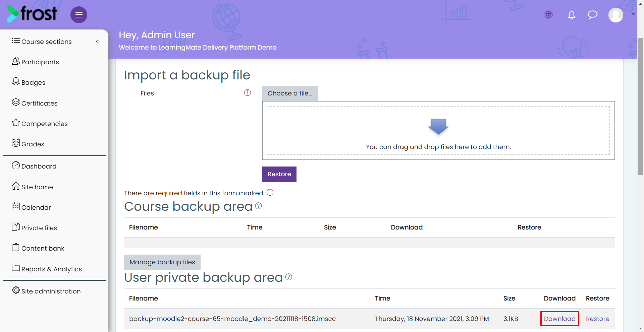
Task: Open Certificates in the sidebar
Action: coord(40,103)
